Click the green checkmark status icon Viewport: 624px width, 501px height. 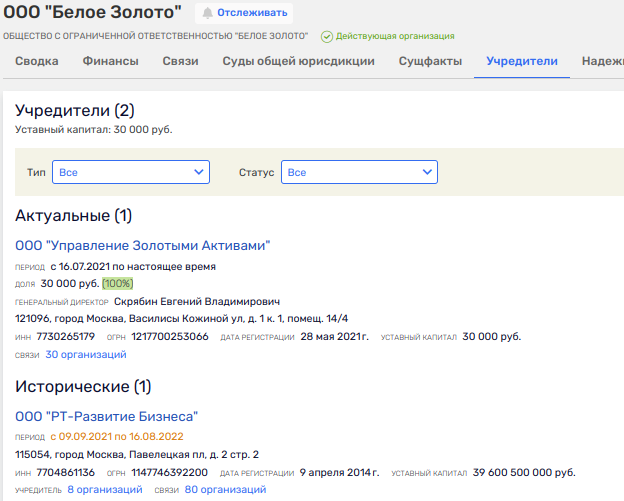click(x=327, y=37)
